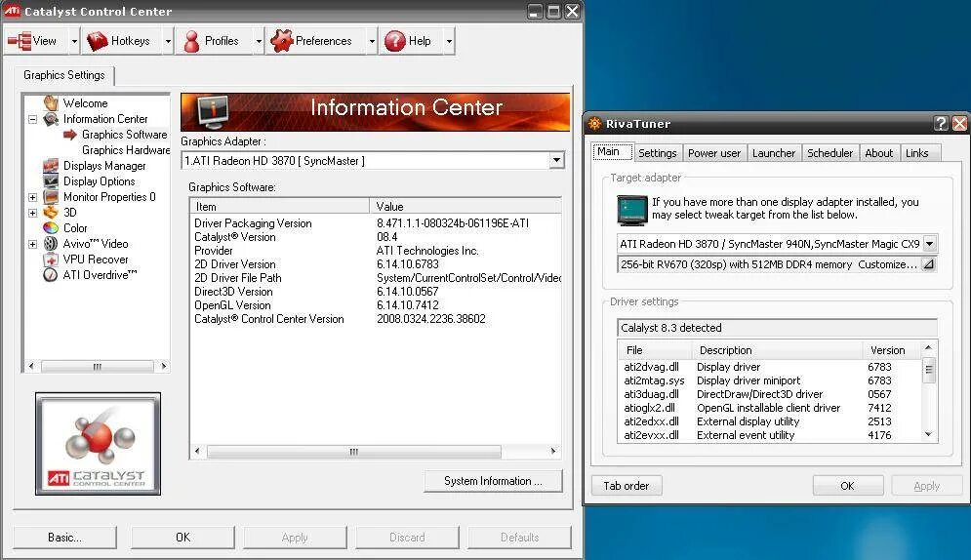This screenshot has height=560, width=971.
Task: Click the Basic... button
Action: click(64, 538)
